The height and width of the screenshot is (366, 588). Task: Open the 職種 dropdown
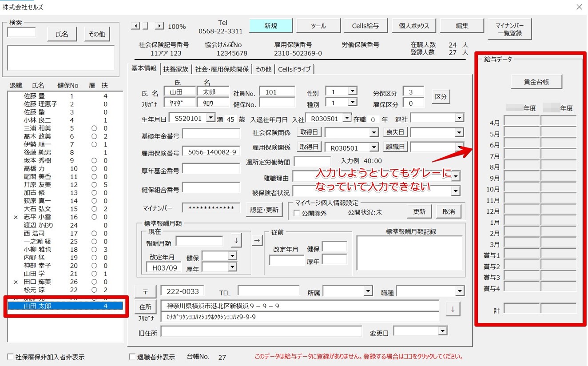pos(460,291)
